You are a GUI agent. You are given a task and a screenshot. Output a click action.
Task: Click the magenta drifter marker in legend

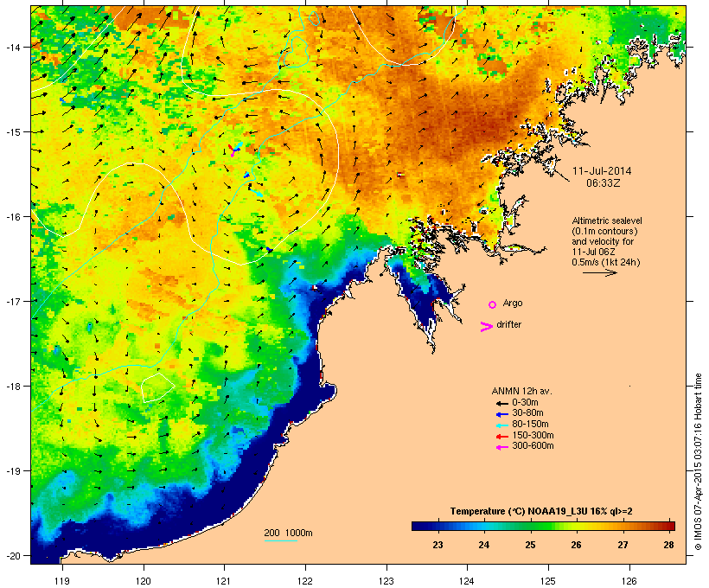486,327
